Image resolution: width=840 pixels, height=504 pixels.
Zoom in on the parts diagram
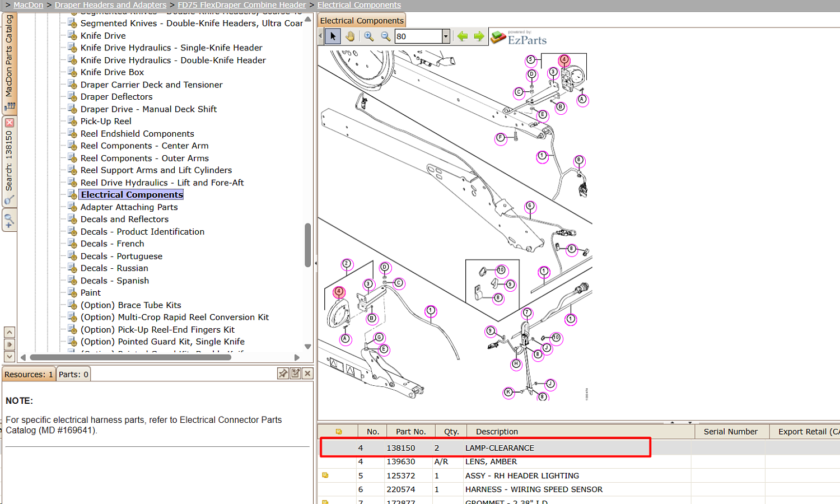[x=369, y=36]
